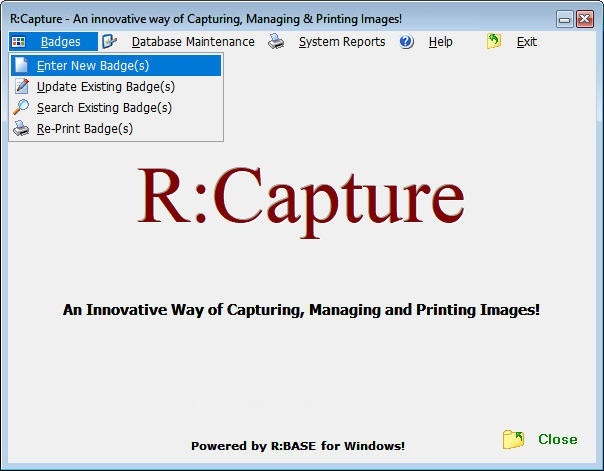604x471 pixels.
Task: Open the Help menu
Action: (441, 42)
